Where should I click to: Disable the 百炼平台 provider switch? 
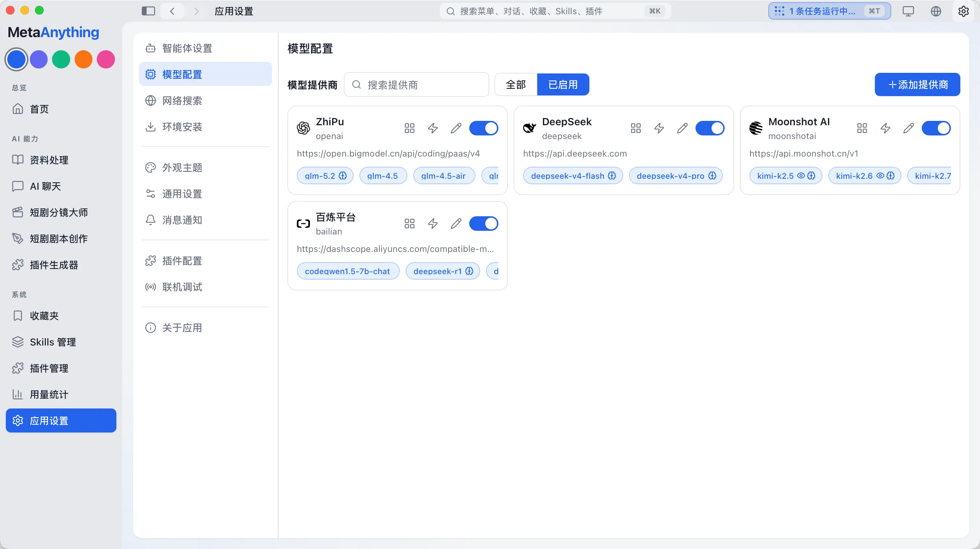click(x=483, y=224)
